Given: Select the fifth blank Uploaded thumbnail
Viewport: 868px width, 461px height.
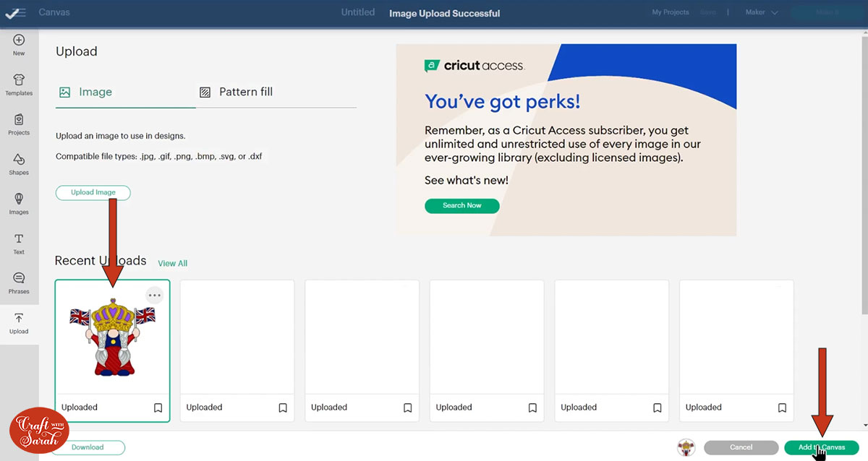Looking at the screenshot, I should (612, 337).
